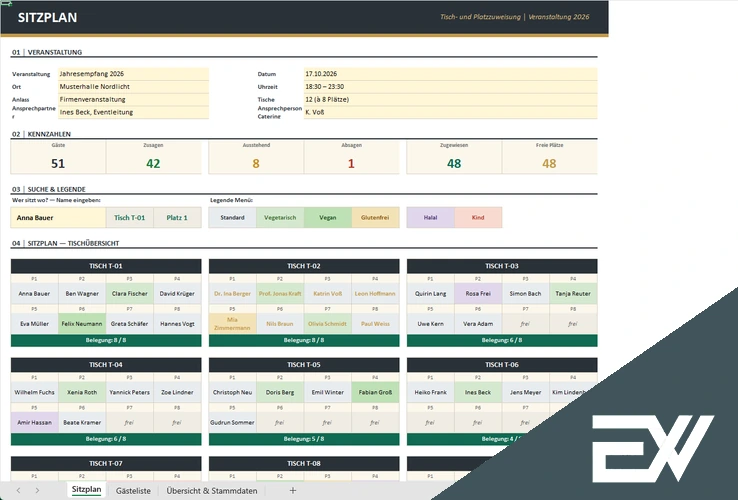Click the TISCH T-01 table header
This screenshot has width=738, height=500.
click(106, 266)
